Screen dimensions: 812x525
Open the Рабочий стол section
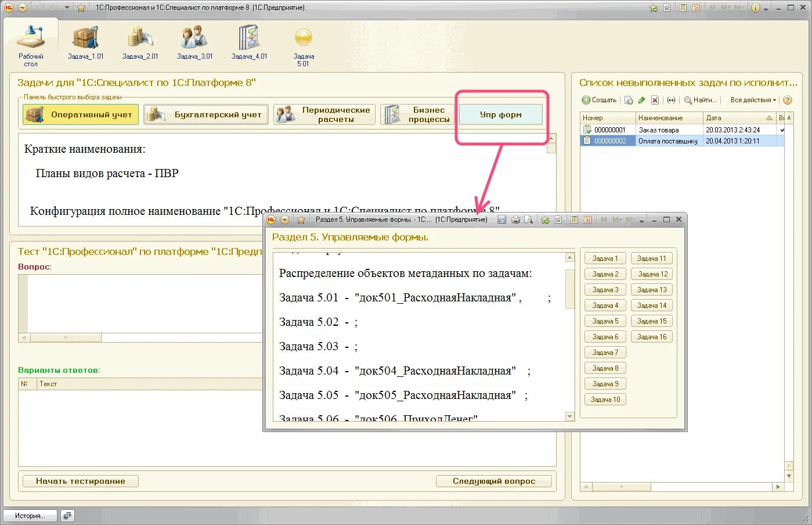click(x=31, y=46)
